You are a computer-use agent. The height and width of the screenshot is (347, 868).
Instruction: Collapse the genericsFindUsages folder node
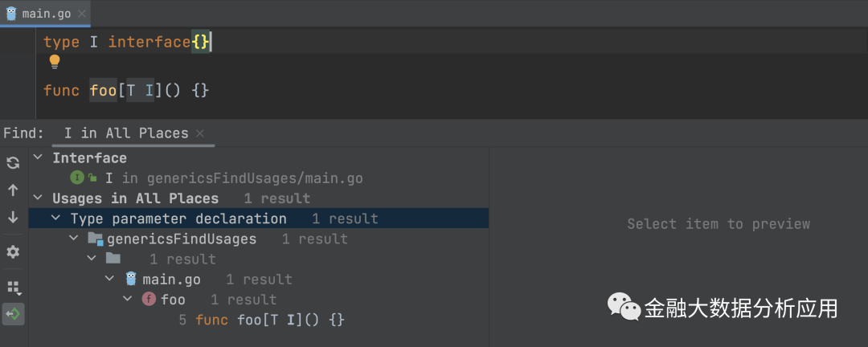74,239
